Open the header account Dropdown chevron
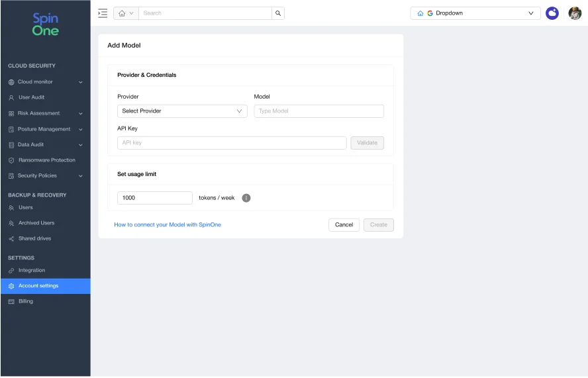 click(530, 13)
